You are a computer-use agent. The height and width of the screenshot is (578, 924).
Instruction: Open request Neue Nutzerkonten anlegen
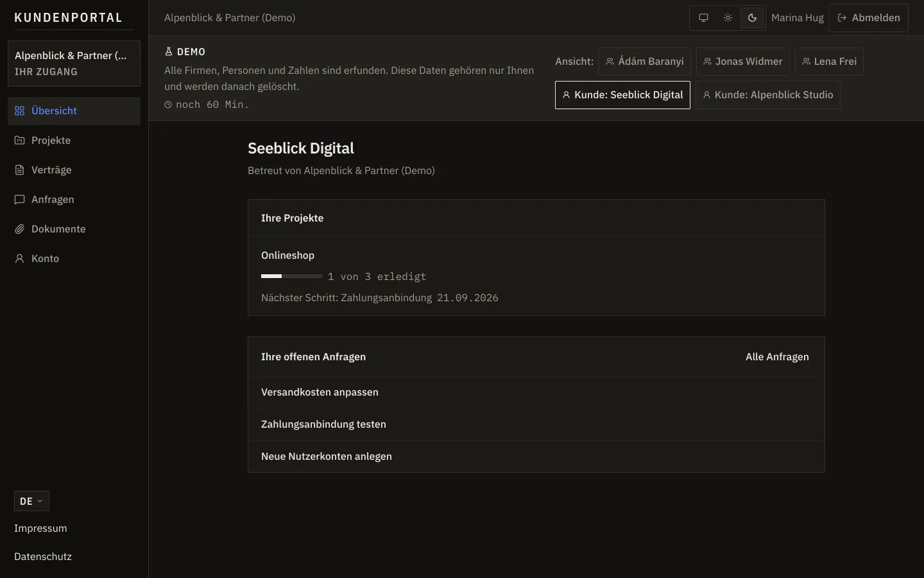(x=536, y=457)
